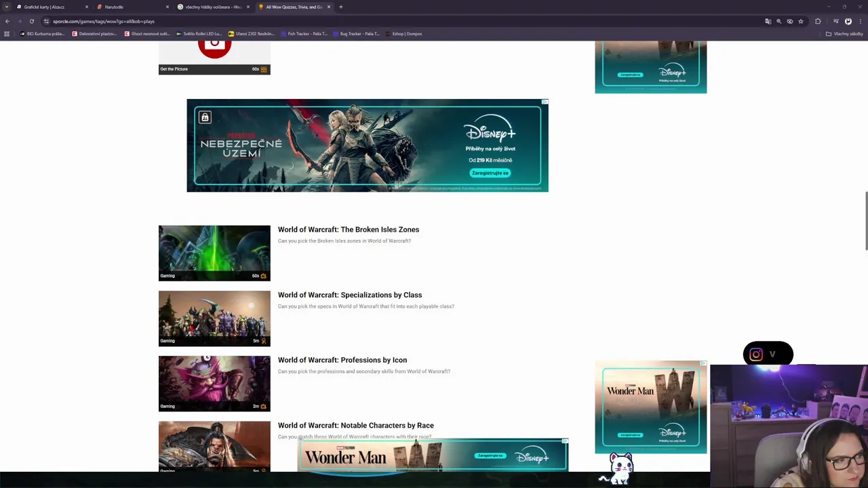Open World of Warcraft: Notable Characters by Race
The width and height of the screenshot is (868, 488).
pyautogui.click(x=356, y=426)
